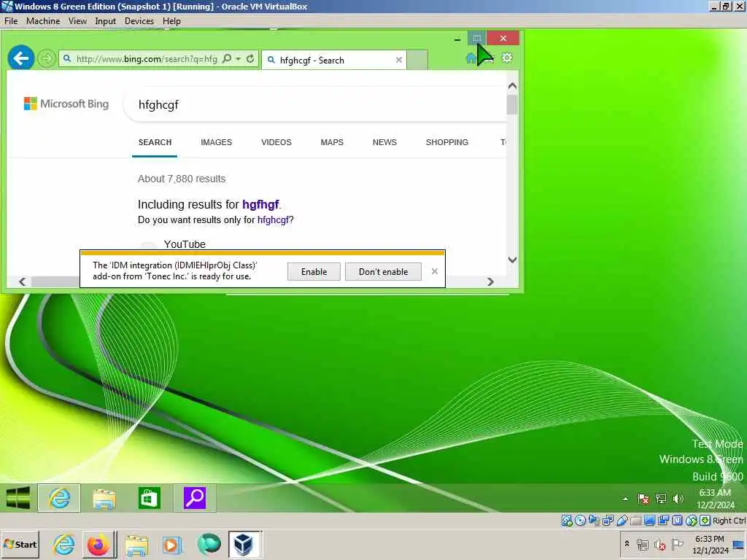Click the guest Windows 8 Start logo
The width and height of the screenshot is (747, 560).
point(18,498)
